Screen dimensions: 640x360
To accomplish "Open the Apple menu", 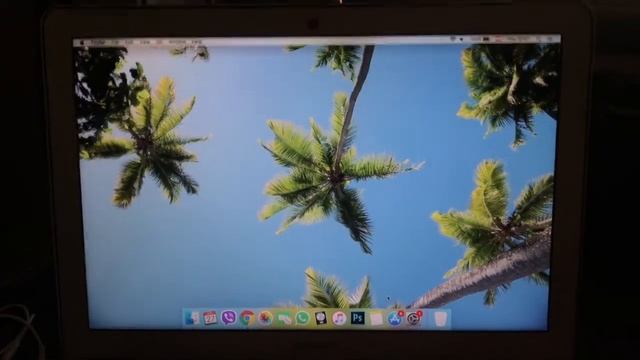I will pos(82,42).
